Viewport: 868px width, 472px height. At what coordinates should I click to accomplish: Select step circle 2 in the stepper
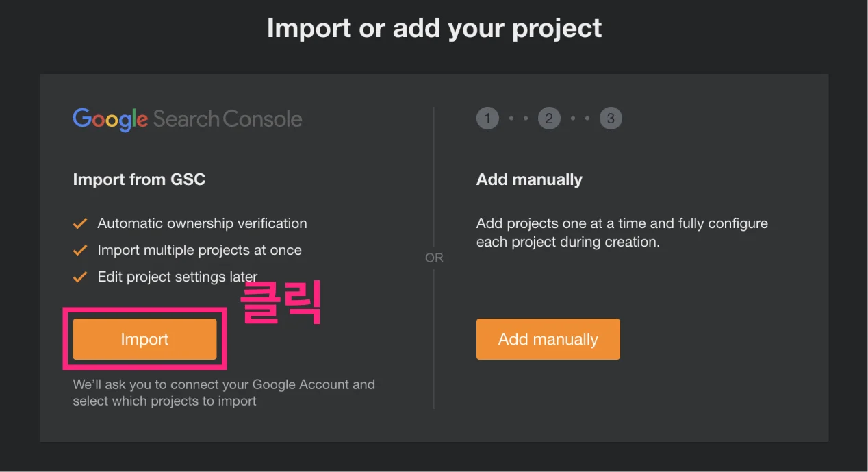(x=549, y=118)
